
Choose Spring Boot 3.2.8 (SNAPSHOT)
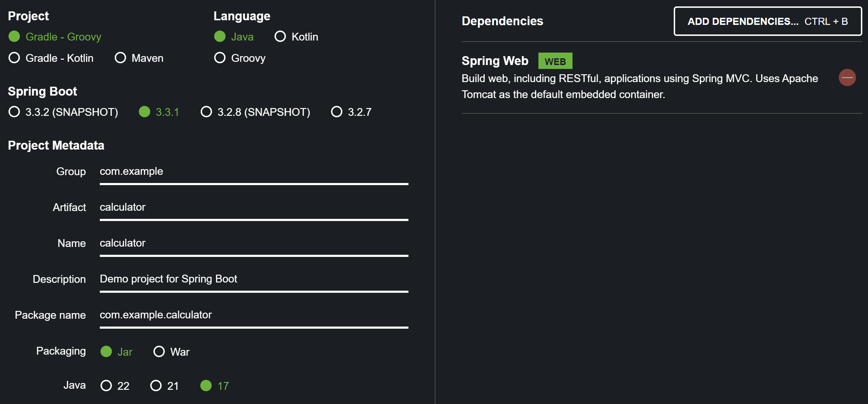coord(206,112)
